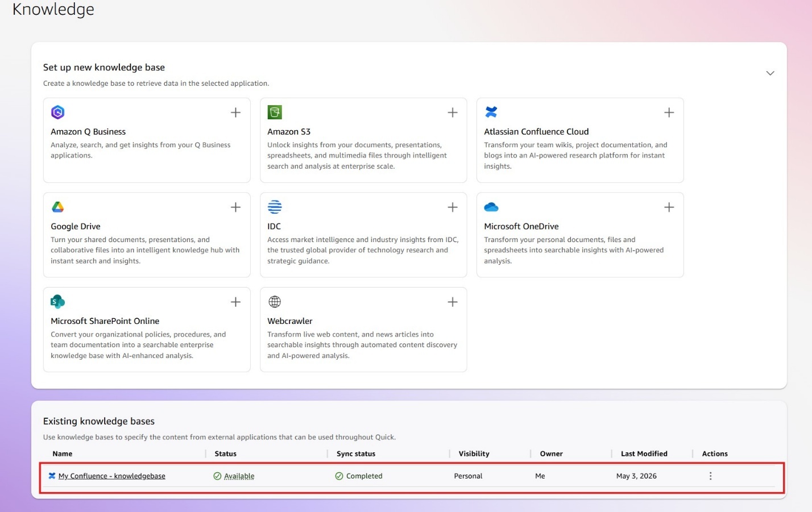Select the IDC card title
This screenshot has width=812, height=512.
pyautogui.click(x=274, y=226)
